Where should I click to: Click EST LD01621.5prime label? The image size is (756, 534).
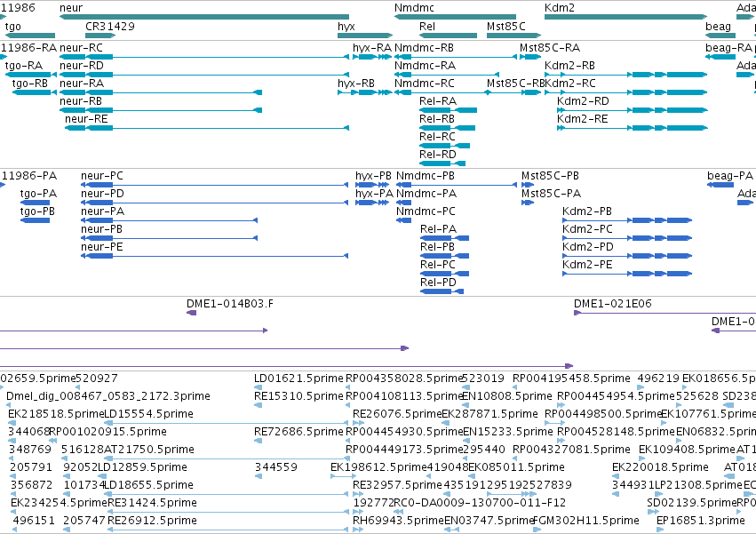point(298,379)
